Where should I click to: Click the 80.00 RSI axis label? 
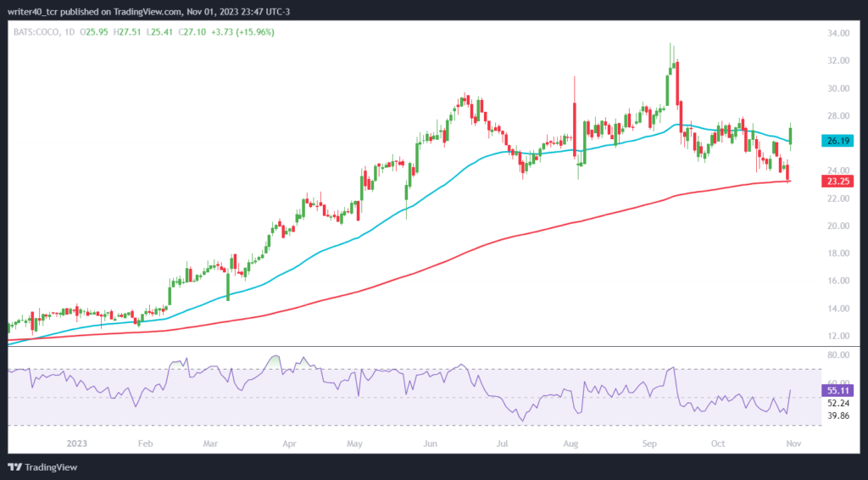(x=838, y=354)
